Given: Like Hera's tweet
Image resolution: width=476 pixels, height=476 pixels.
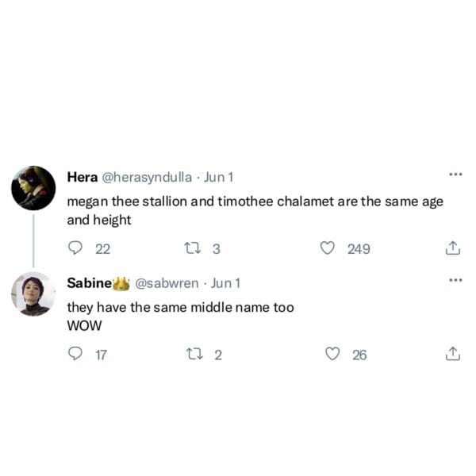Looking at the screenshot, I should click(327, 248).
